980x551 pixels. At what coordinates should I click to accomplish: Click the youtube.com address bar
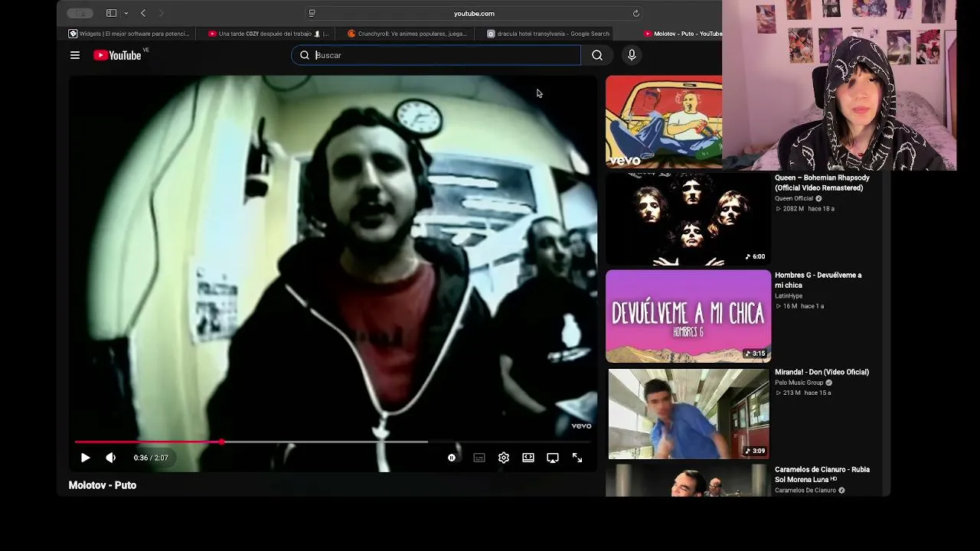point(474,13)
